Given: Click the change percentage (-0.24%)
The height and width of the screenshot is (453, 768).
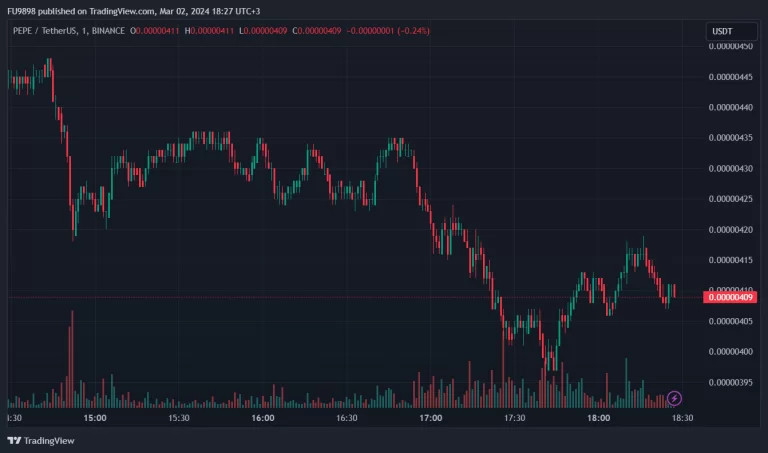Looking at the screenshot, I should click(413, 31).
